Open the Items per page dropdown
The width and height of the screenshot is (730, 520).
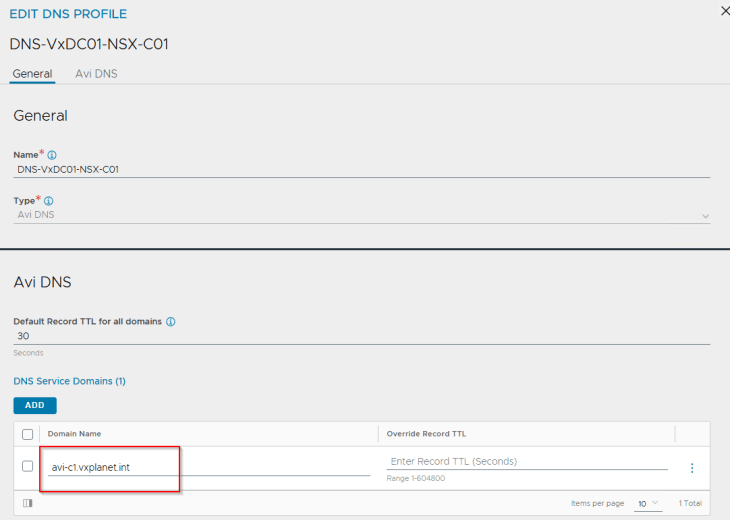pos(648,503)
